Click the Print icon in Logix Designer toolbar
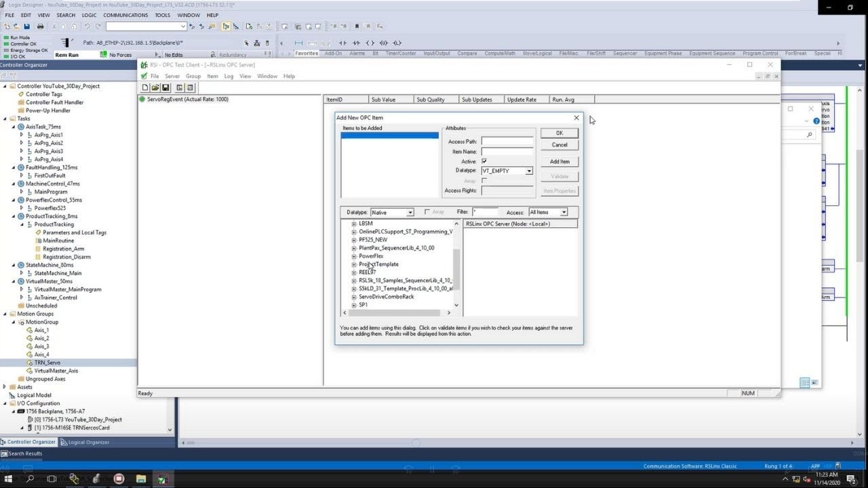 [x=40, y=26]
